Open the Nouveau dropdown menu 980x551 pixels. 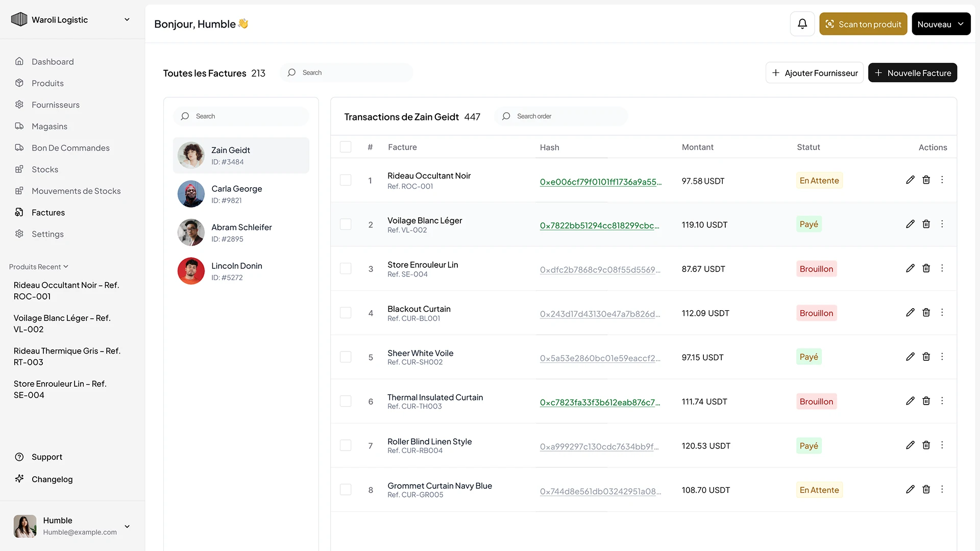[941, 23]
